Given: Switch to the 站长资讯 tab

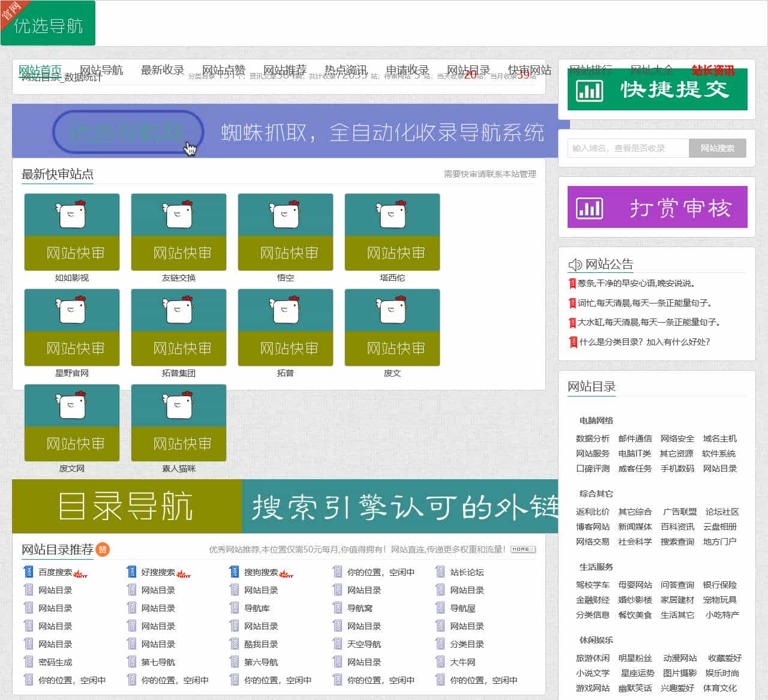Looking at the screenshot, I should pos(713,70).
